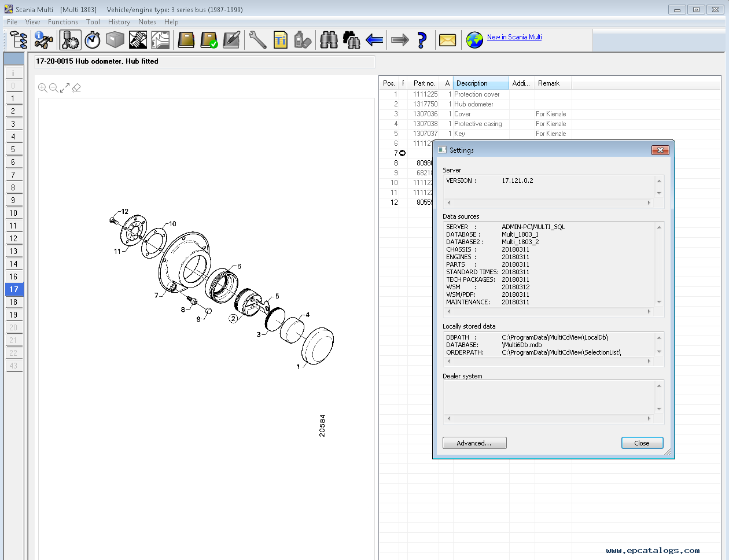Click the dark binoculars find icon
The height and width of the screenshot is (560, 729).
coord(352,40)
